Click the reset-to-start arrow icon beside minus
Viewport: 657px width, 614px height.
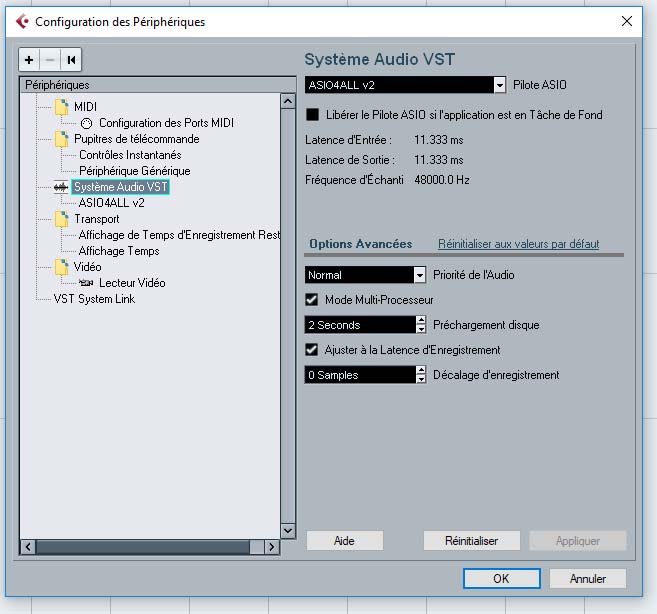71,59
